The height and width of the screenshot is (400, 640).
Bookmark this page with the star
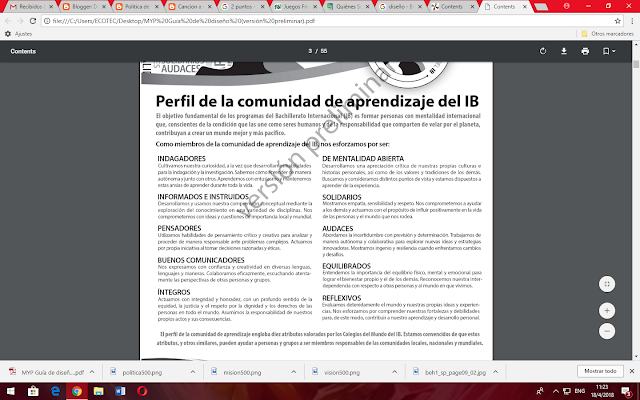(x=618, y=21)
